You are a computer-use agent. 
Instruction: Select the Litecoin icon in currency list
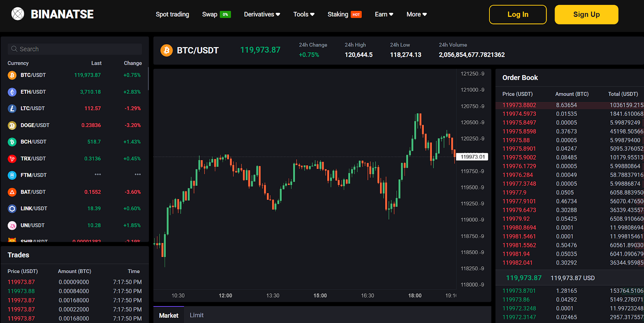click(12, 109)
